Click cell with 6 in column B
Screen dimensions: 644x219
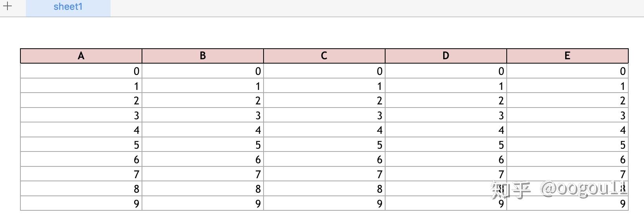[203, 159]
